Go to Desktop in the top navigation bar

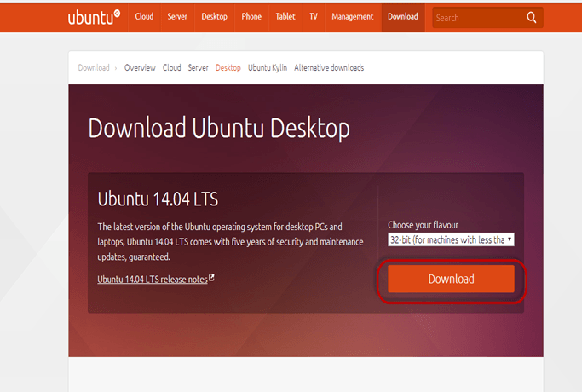[x=215, y=17]
